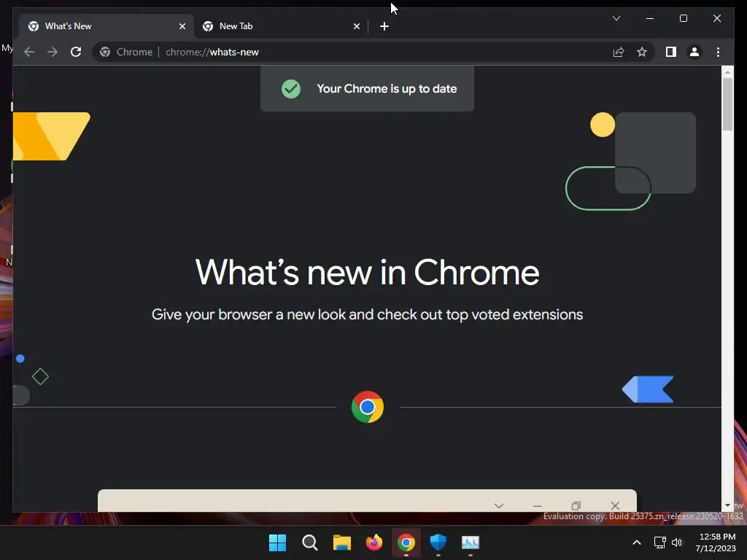Open Chrome side panel
This screenshot has width=747, height=560.
click(x=671, y=52)
